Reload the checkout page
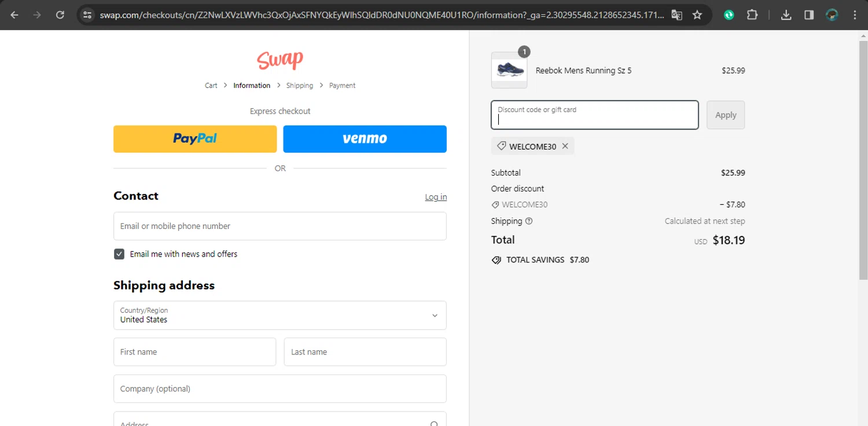Viewport: 868px width, 426px height. pyautogui.click(x=60, y=15)
